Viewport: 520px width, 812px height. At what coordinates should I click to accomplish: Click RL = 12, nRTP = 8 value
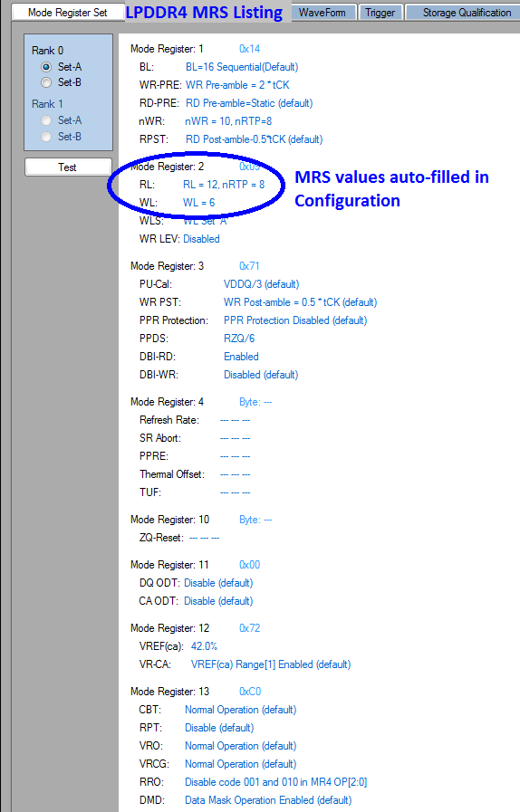coord(224,185)
